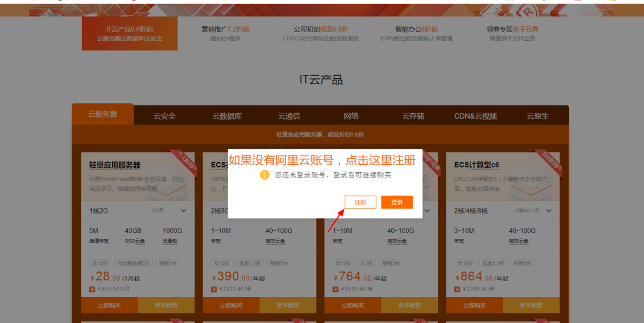This screenshot has width=644, height=323.
Task: Switch to the 云安全 tab
Action: coord(164,116)
